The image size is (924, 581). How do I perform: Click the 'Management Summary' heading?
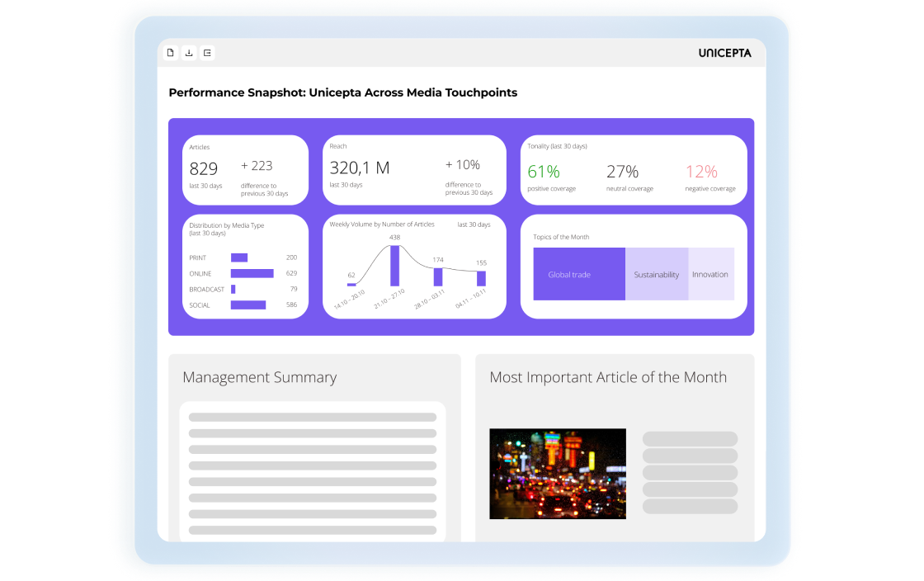259,377
